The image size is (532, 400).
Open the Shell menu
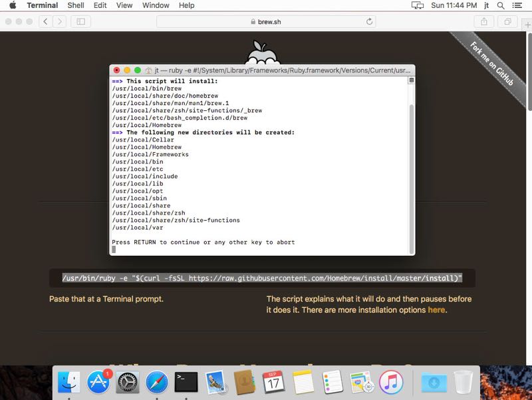pos(76,5)
